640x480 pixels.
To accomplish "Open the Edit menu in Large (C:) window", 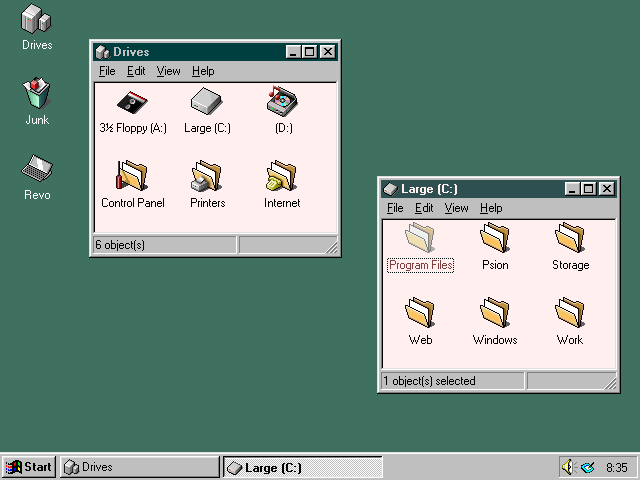I will click(424, 208).
